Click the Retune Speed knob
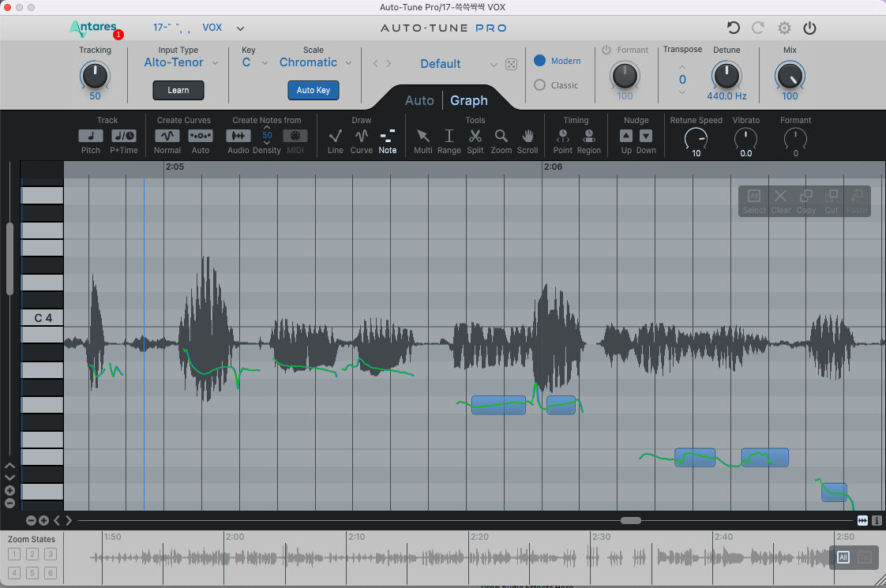 696,138
